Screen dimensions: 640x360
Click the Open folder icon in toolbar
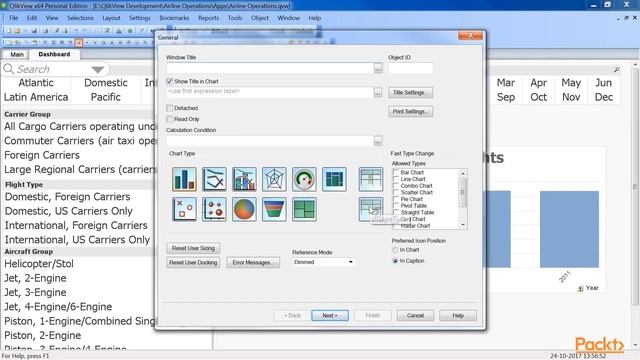click(18, 31)
